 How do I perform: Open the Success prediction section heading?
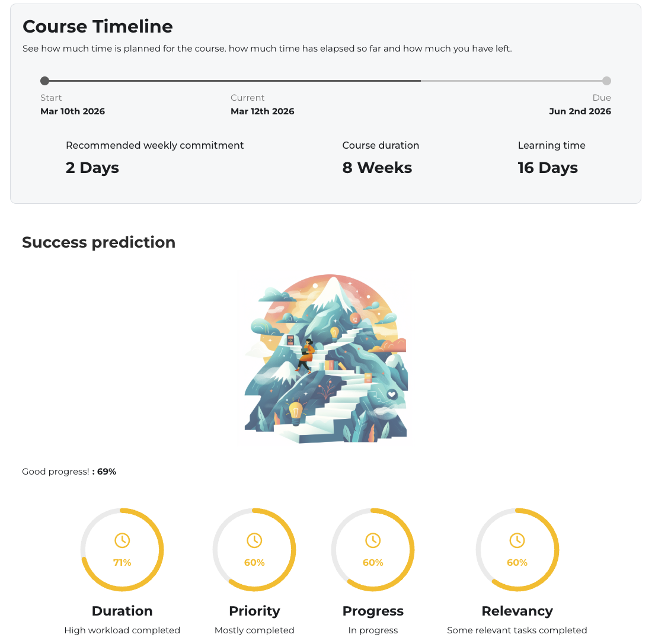pos(98,242)
